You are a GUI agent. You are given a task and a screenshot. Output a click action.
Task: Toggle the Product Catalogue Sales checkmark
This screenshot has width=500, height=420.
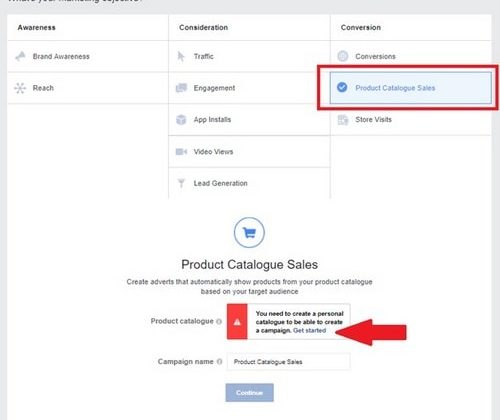[x=342, y=88]
